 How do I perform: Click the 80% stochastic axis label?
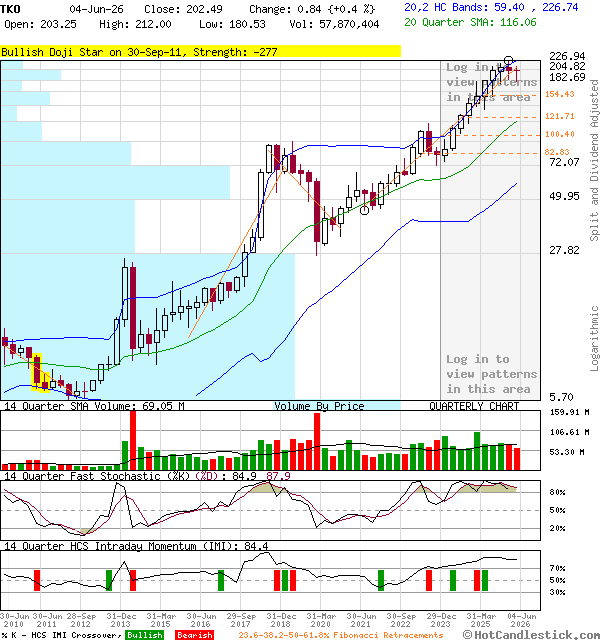click(x=557, y=493)
